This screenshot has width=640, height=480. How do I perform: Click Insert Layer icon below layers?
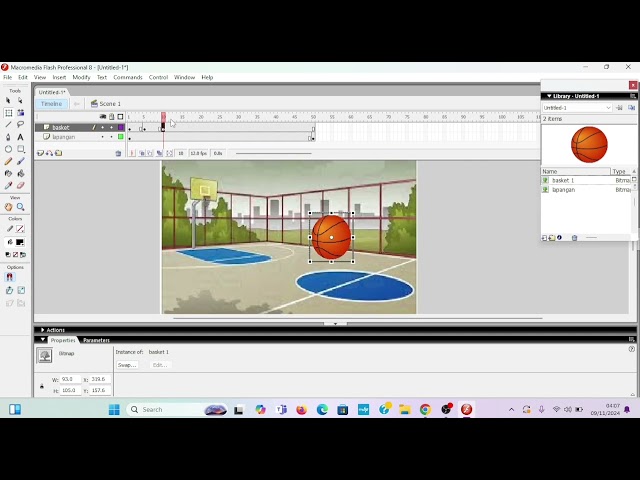point(40,153)
